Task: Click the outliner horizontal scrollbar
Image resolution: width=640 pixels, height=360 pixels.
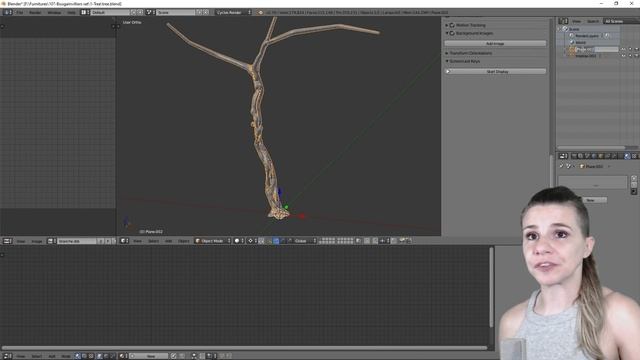Action: point(591,148)
